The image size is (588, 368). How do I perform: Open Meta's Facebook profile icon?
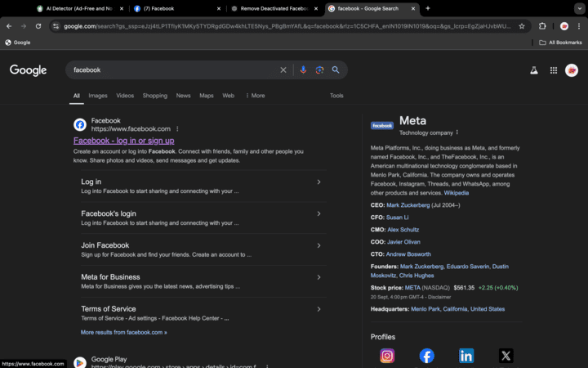tap(427, 356)
